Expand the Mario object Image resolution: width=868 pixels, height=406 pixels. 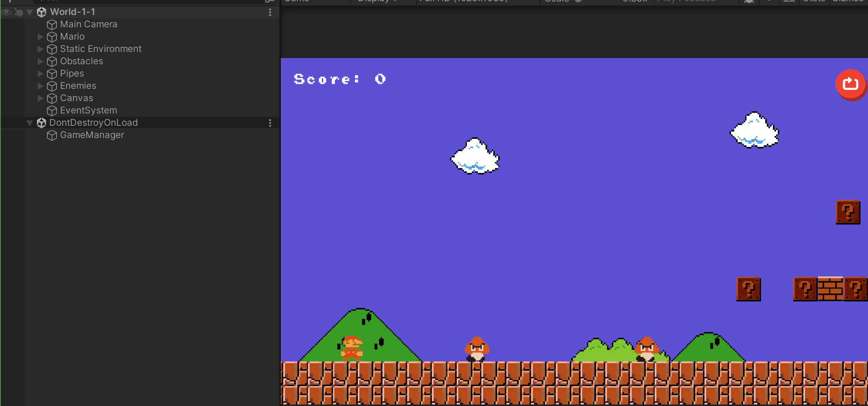point(40,37)
